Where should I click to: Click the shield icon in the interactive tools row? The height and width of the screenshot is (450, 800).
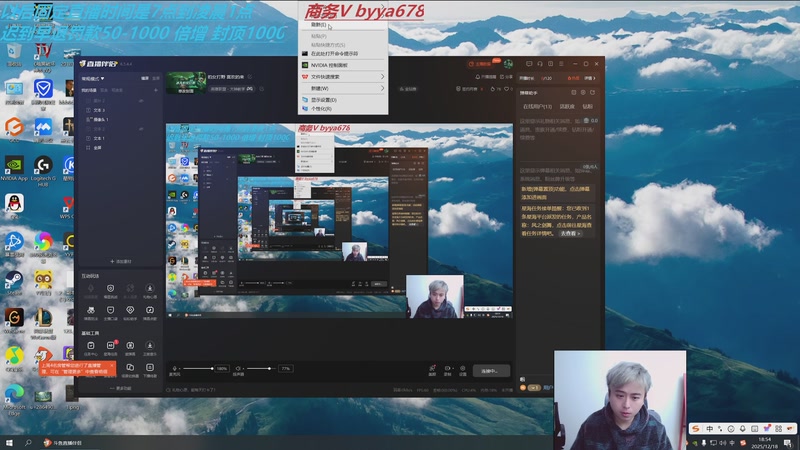(110, 289)
